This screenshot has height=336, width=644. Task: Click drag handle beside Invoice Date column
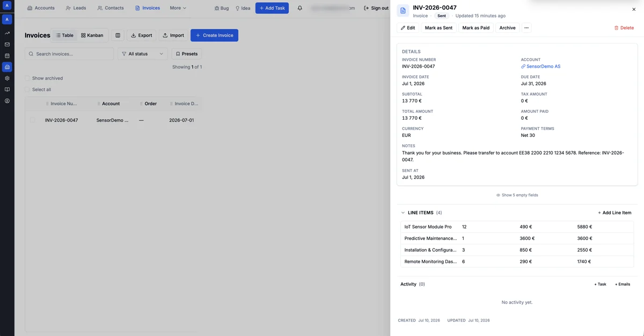tap(171, 104)
